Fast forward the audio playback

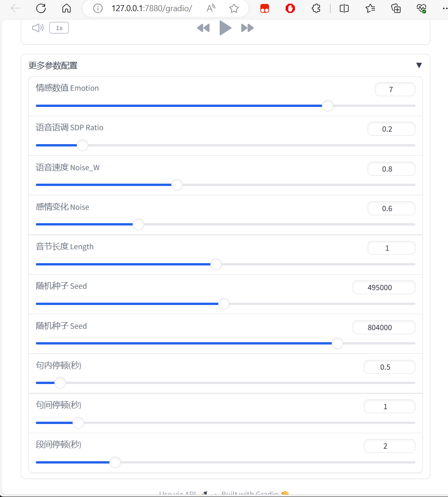point(247,28)
